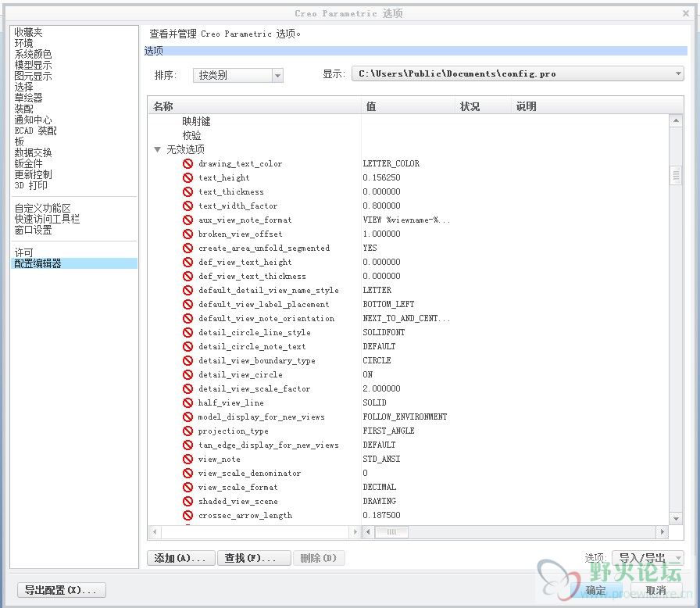Select 模型显示 category
Screen dimensions: 700x608
33,65
